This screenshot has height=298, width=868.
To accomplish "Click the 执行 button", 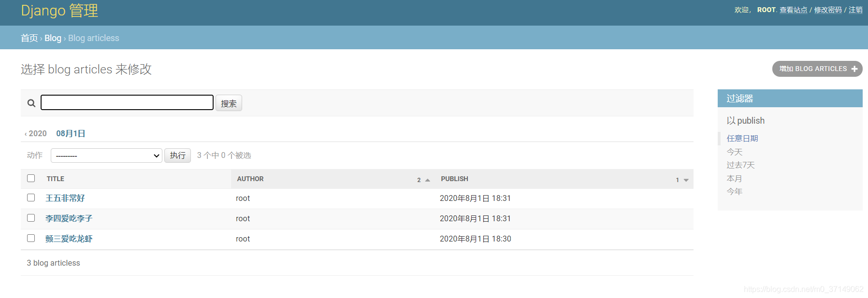I will tap(177, 156).
